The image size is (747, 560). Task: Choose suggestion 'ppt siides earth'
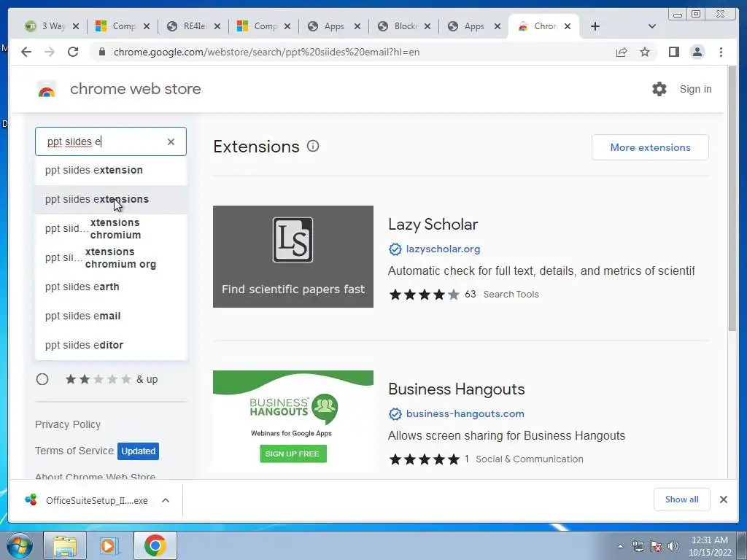111,287
